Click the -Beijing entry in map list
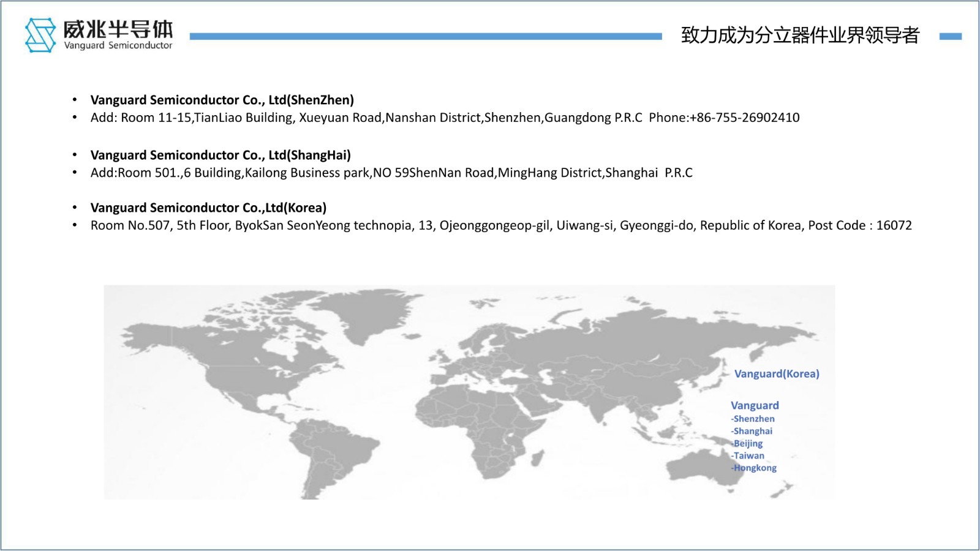 coord(747,443)
